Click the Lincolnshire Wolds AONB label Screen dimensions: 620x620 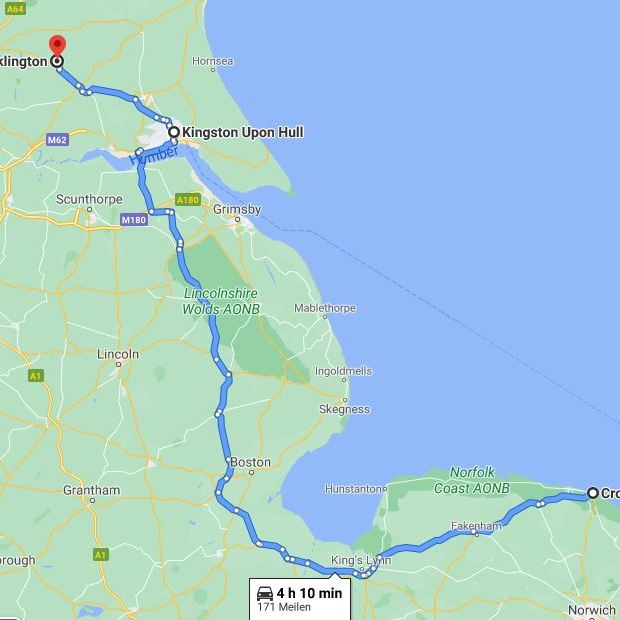click(x=221, y=301)
